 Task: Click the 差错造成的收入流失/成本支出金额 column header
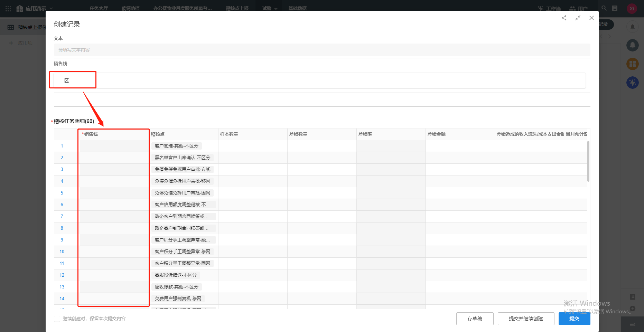coord(529,134)
